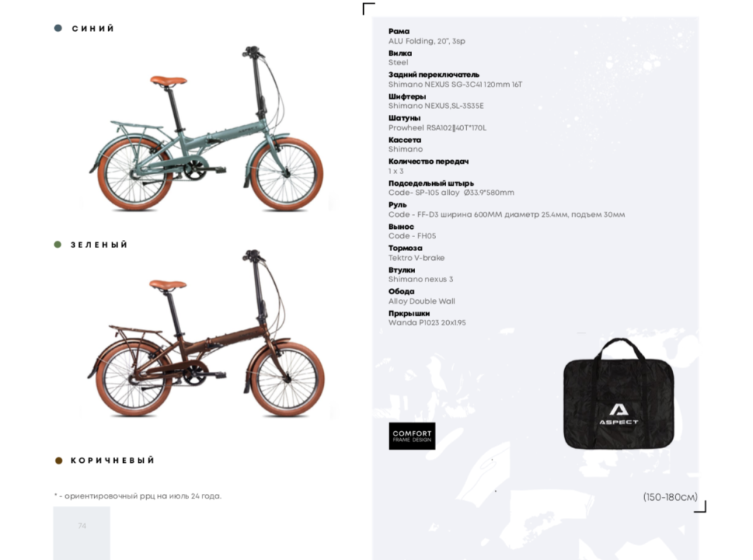Click the brown color dot beside КОРИЧНЕВЫЙ

coord(59,461)
